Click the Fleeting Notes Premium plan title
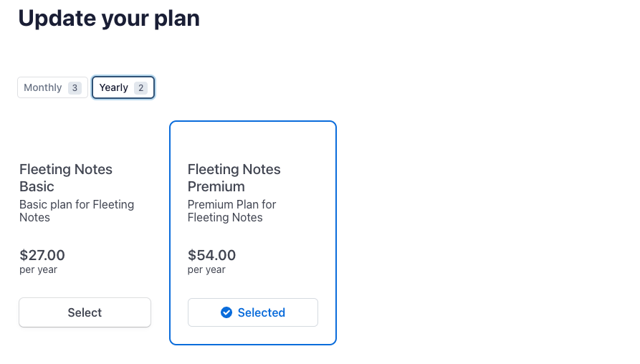Viewport: 640px width, 364px height. point(234,178)
